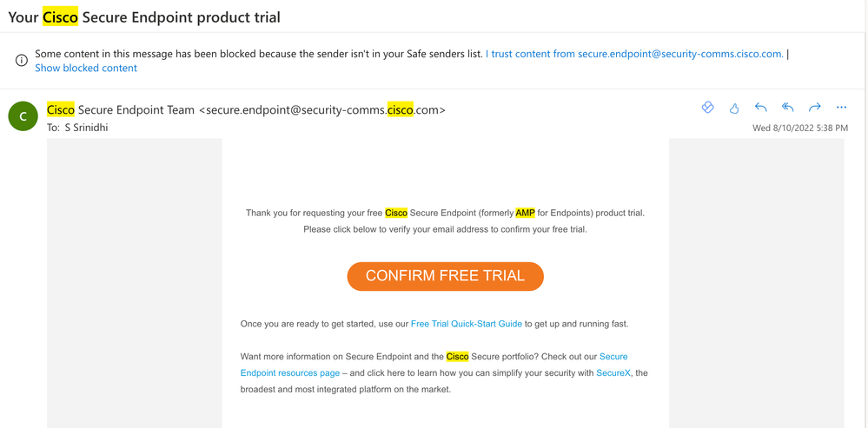Click the Reply all double-arrow icon

(x=788, y=108)
